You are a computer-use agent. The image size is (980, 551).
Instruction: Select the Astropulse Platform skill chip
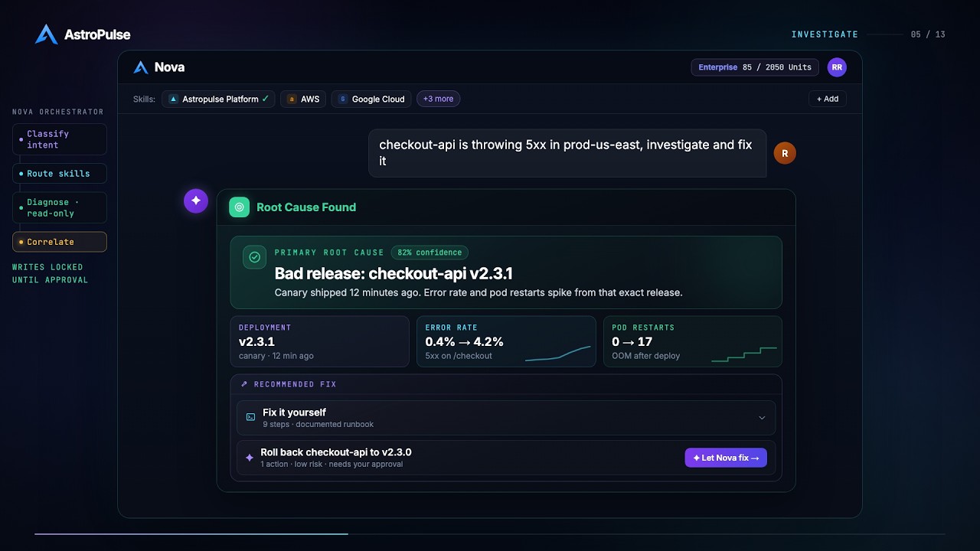(x=218, y=99)
